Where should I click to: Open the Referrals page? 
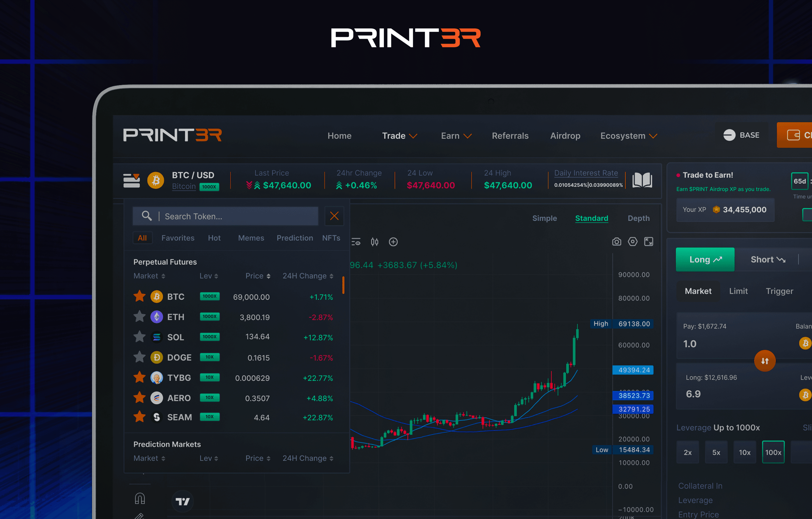point(510,136)
